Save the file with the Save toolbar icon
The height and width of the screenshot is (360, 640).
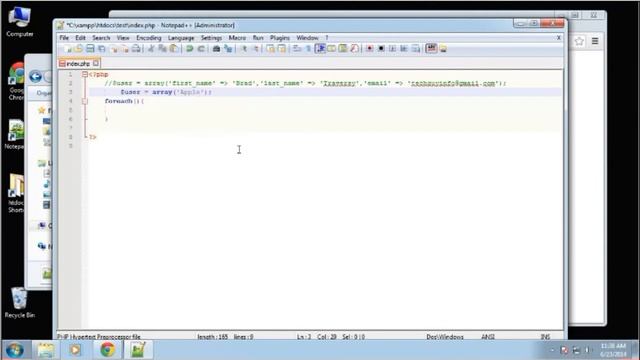pos(90,49)
